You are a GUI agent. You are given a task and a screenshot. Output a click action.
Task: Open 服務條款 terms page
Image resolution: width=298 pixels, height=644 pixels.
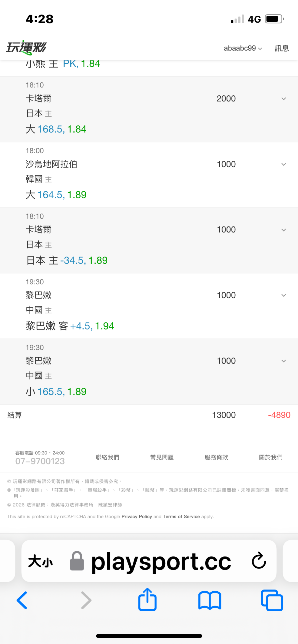tap(216, 457)
